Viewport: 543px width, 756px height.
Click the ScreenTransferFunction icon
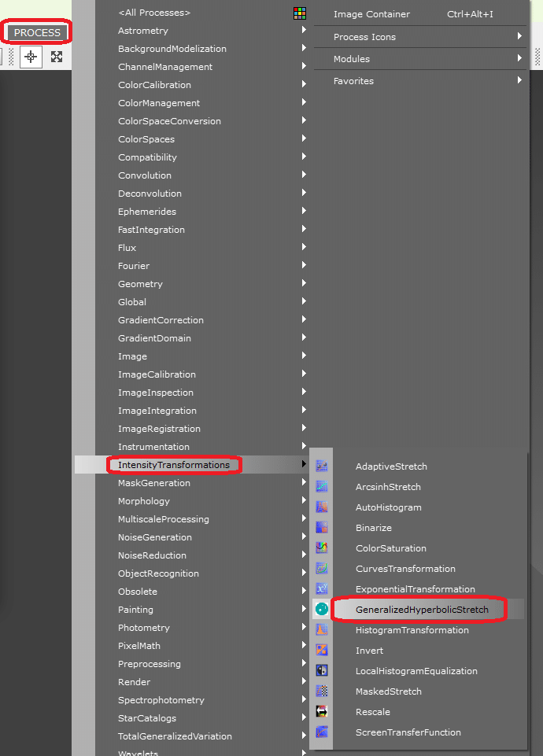click(x=322, y=732)
